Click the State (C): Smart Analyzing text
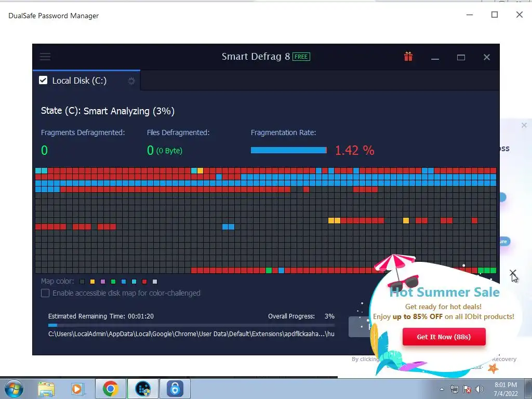The width and height of the screenshot is (532, 399). pyautogui.click(x=108, y=111)
